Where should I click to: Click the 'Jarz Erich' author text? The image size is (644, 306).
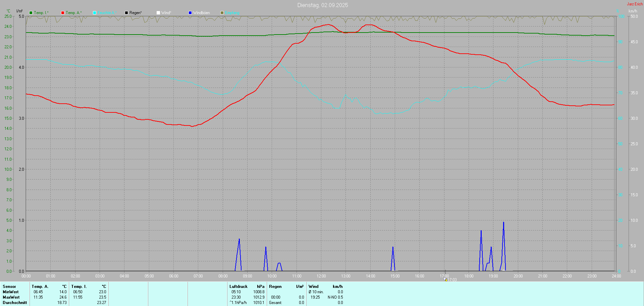tap(635, 4)
